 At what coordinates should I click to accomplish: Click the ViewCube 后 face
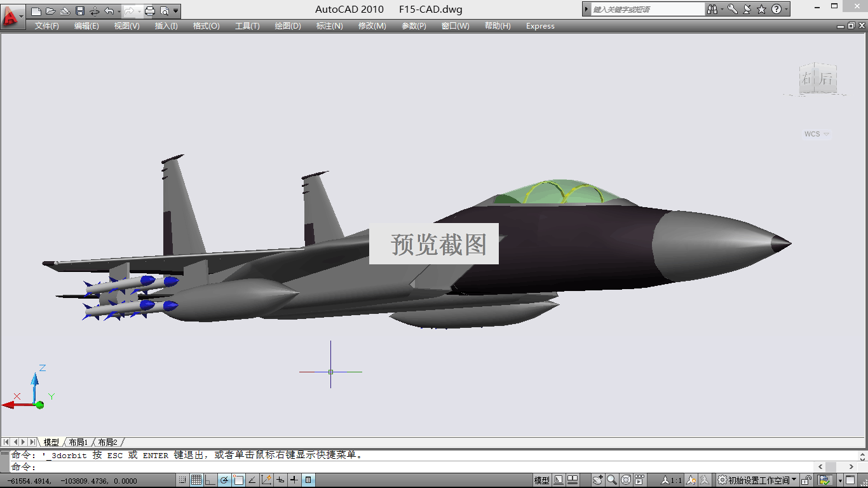point(825,79)
